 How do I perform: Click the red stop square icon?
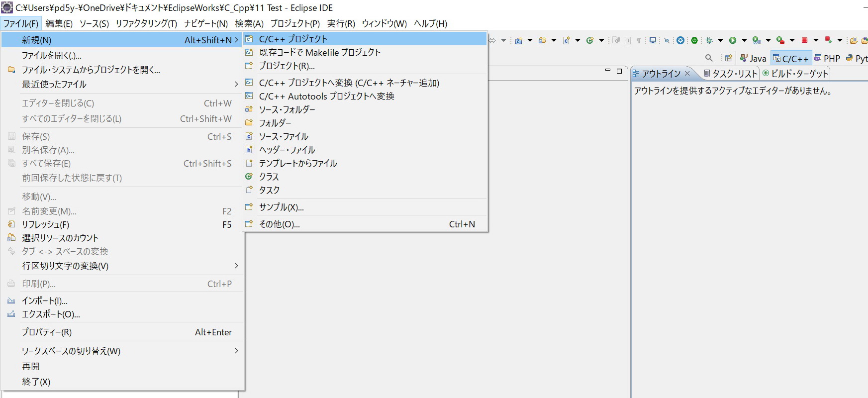click(x=804, y=40)
